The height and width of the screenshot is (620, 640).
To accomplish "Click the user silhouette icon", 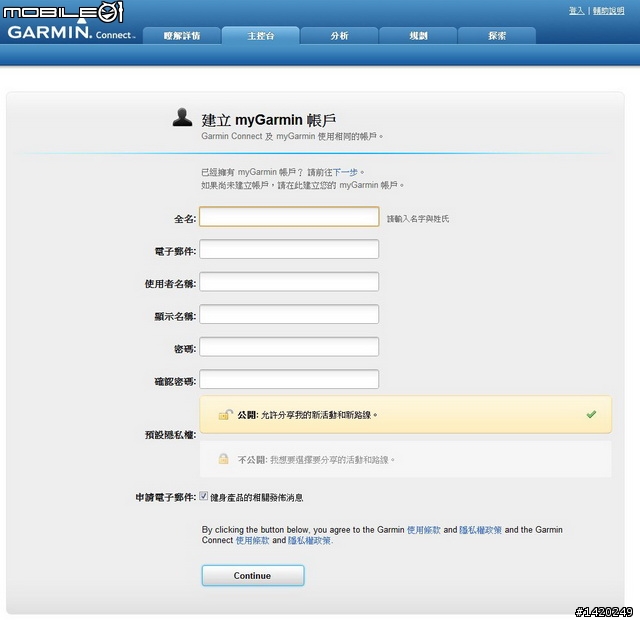I will click(182, 118).
